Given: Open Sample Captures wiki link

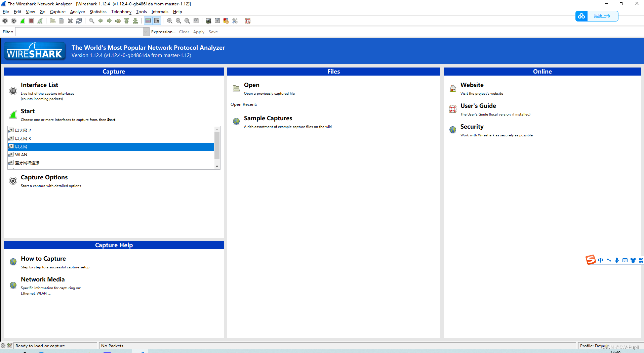Looking at the screenshot, I should pos(268,118).
